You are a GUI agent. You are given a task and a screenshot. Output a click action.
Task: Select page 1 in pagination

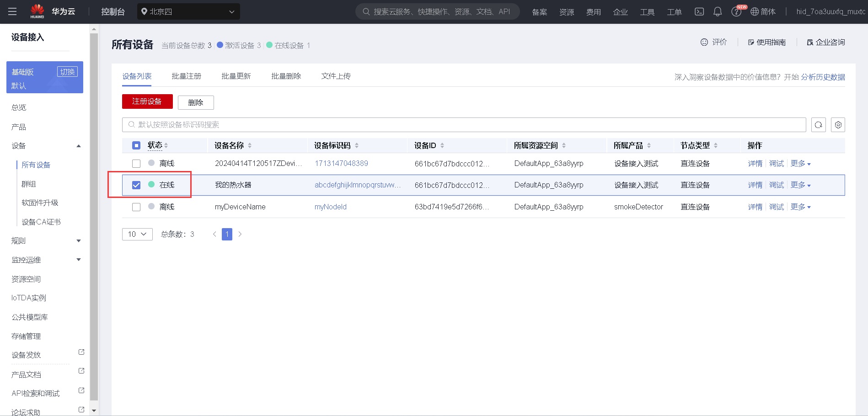(x=227, y=234)
